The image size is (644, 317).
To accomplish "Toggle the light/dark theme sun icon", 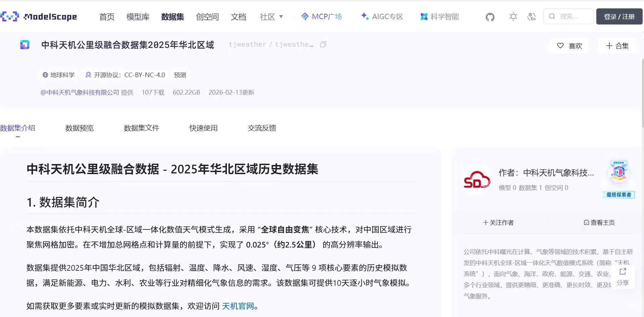I will coord(513,16).
